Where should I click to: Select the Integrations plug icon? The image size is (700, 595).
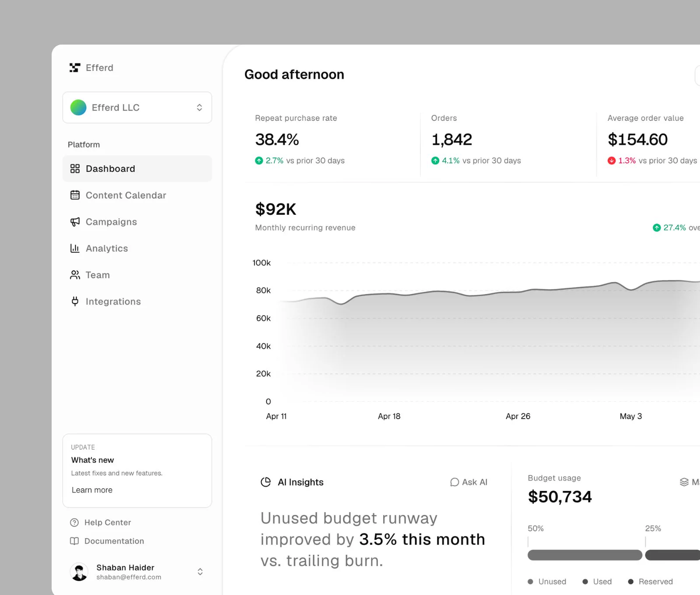75,301
